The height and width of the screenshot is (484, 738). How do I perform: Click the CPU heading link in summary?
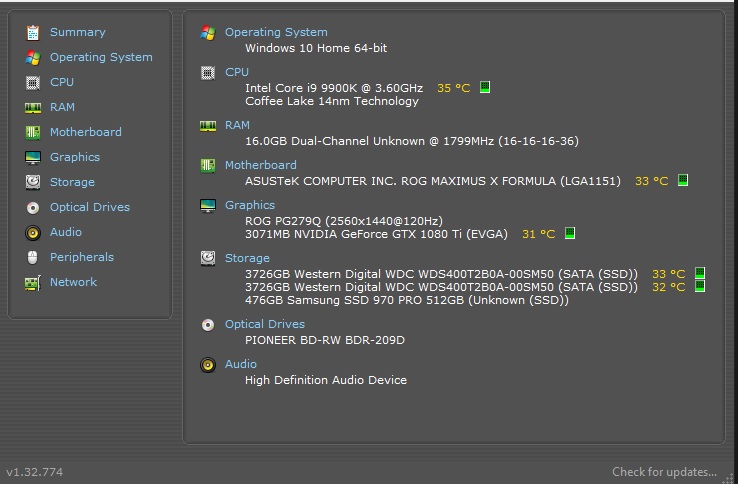[x=236, y=72]
